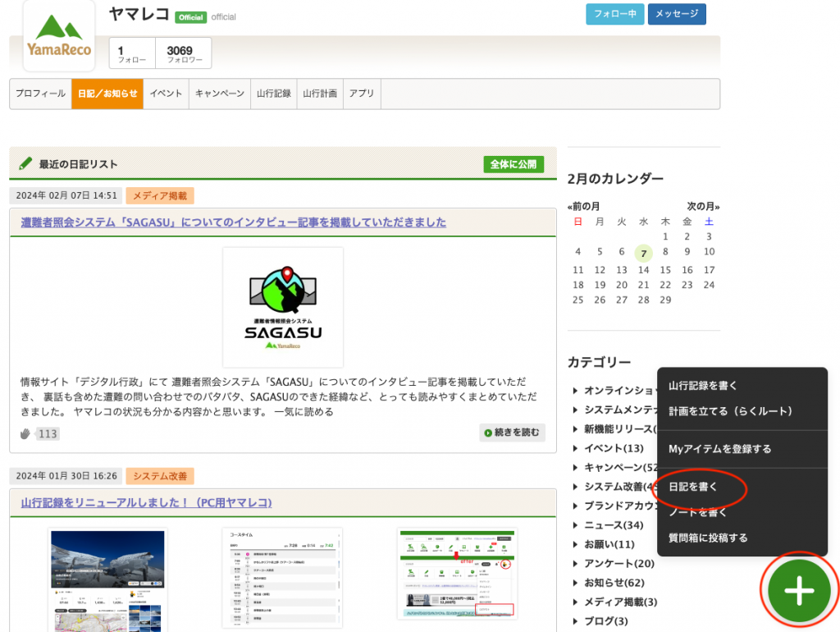Select 日記を書く in the popup menu

(692, 487)
